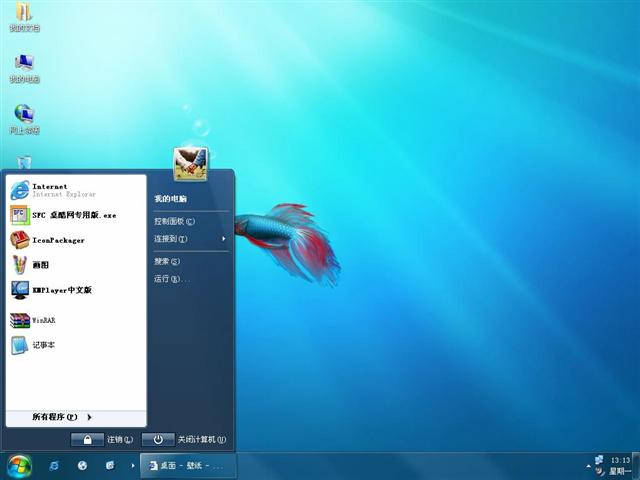Launch WinRAR from the Start menu

(76, 320)
